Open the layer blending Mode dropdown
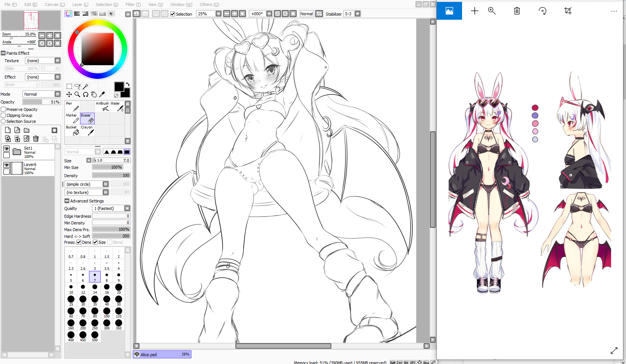626x364 pixels. [41, 94]
